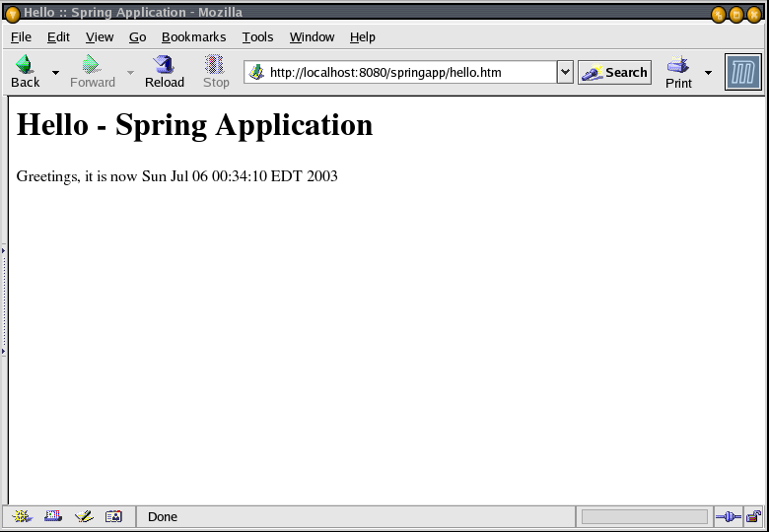Open the Forward history dropdown arrow
The height and width of the screenshot is (532, 769).
point(130,73)
